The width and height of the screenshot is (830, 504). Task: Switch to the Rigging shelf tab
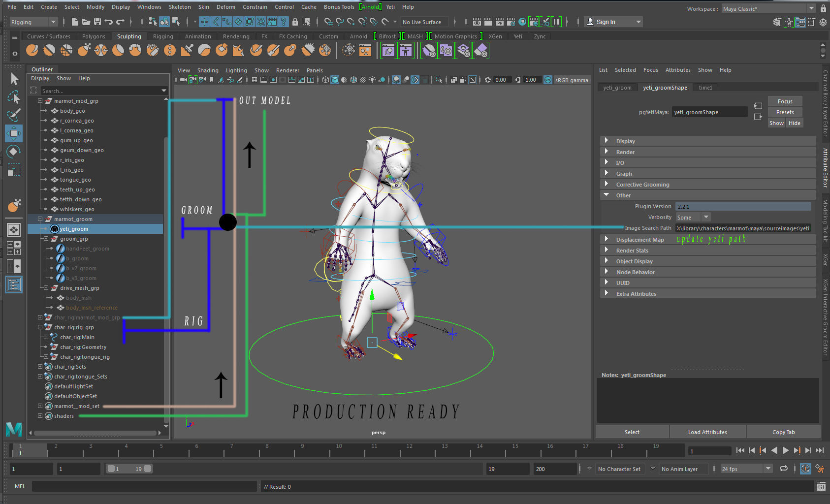coord(163,36)
